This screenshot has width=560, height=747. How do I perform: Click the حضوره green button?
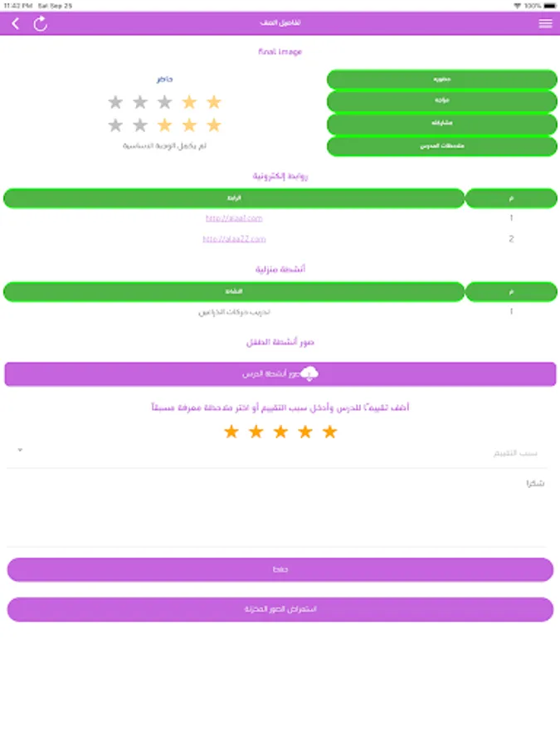441,80
